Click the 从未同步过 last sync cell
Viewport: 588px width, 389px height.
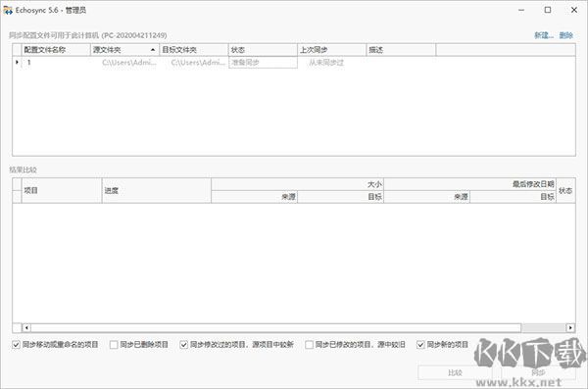(x=332, y=63)
